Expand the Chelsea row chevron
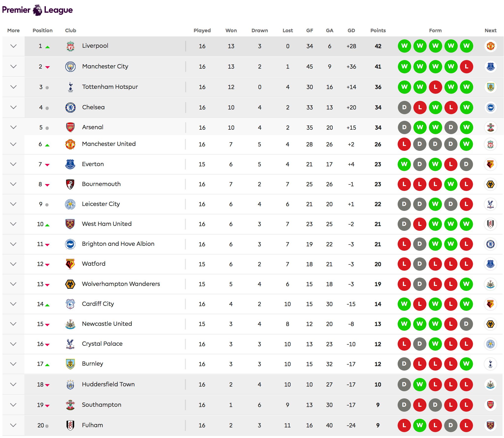The width and height of the screenshot is (504, 438). point(14,107)
